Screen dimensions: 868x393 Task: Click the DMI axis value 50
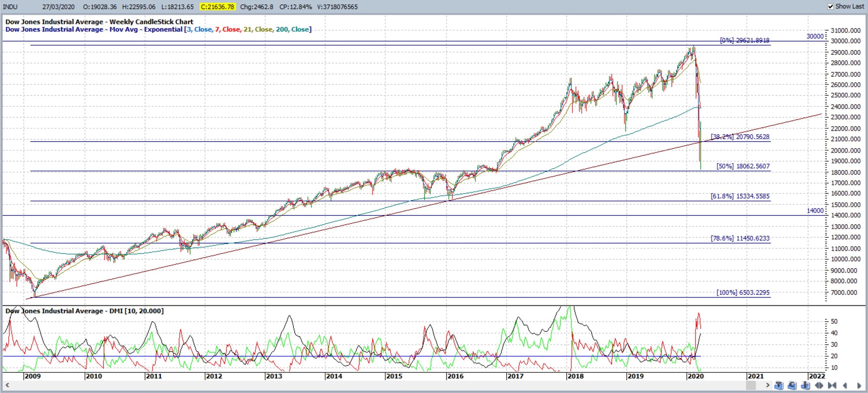(x=834, y=322)
